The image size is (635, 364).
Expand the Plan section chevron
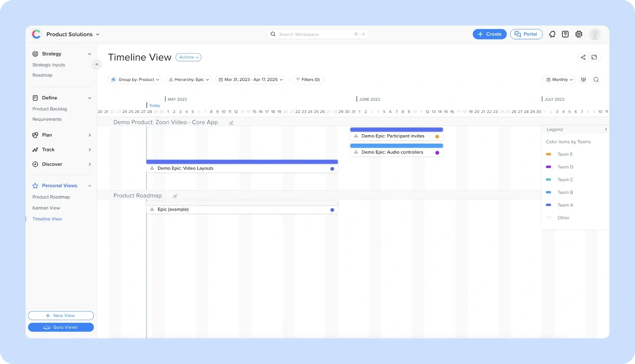click(x=90, y=135)
